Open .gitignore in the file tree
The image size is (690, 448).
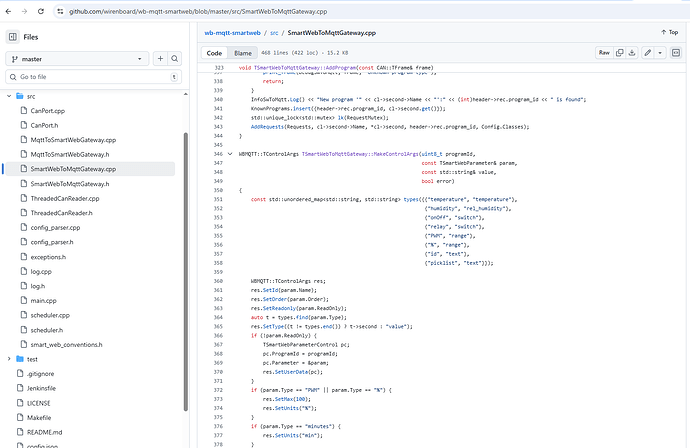coord(40,374)
